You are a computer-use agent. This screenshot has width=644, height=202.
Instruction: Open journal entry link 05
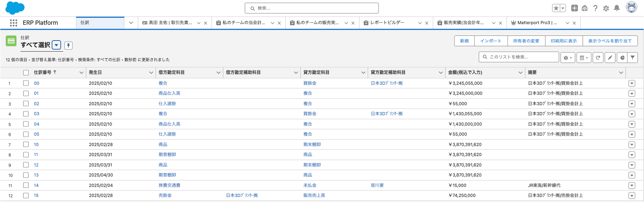(36, 134)
